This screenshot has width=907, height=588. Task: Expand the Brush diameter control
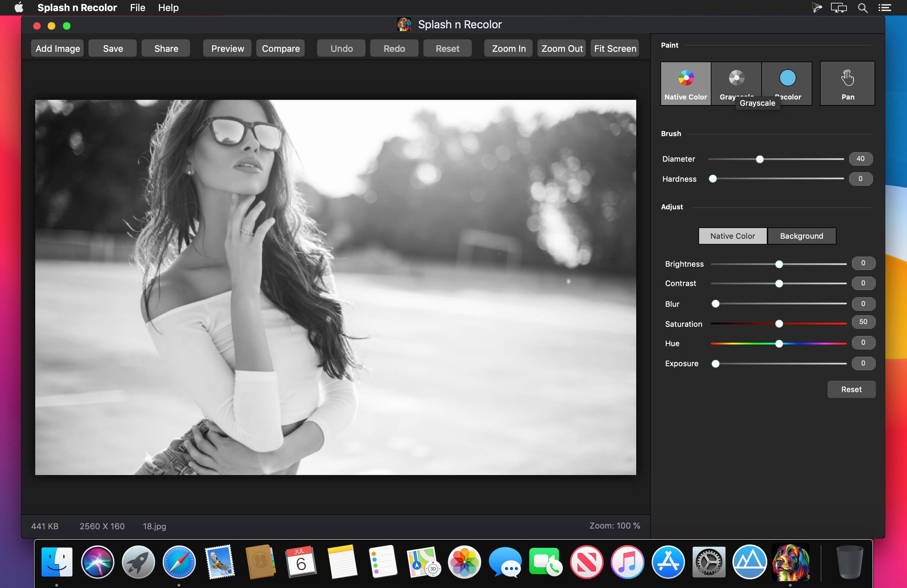coord(859,158)
